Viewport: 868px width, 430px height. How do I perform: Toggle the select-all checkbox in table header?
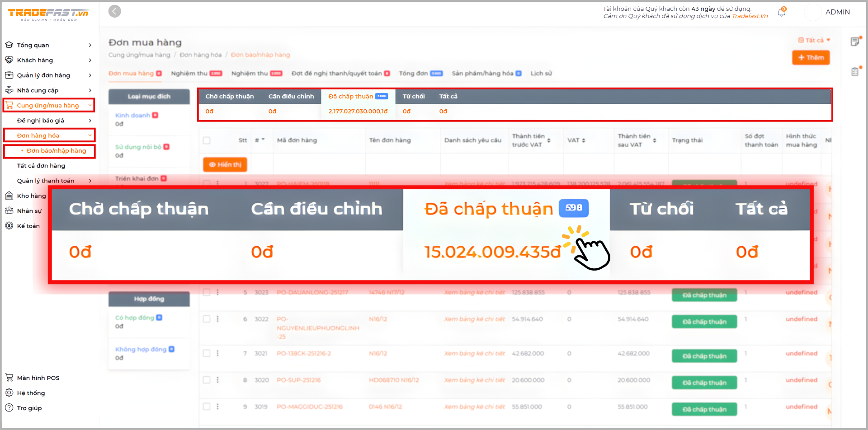pos(207,140)
